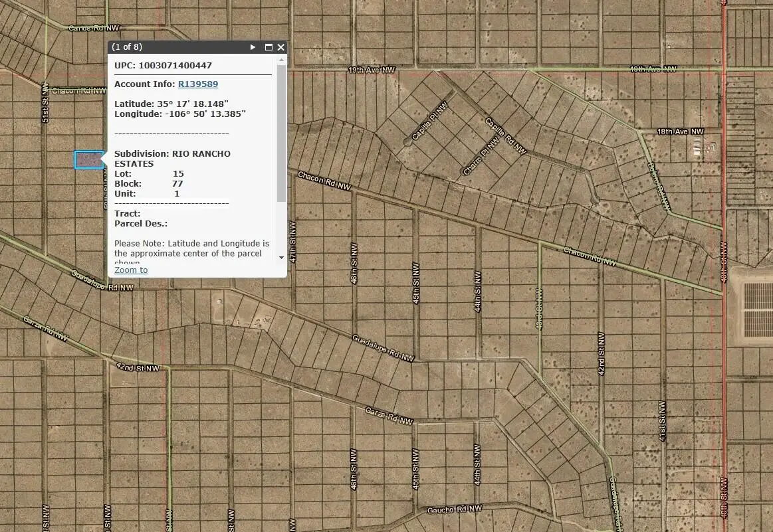Screen dimensions: 773x532
Task: Click the popup scrollbar down arrow
Action: coord(281,259)
